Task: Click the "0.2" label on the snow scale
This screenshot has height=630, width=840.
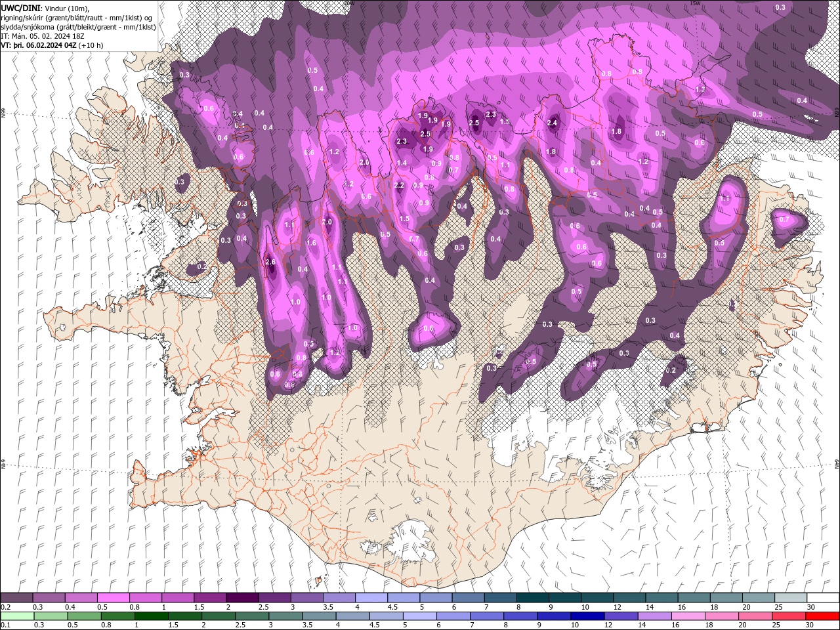Action: [5, 607]
